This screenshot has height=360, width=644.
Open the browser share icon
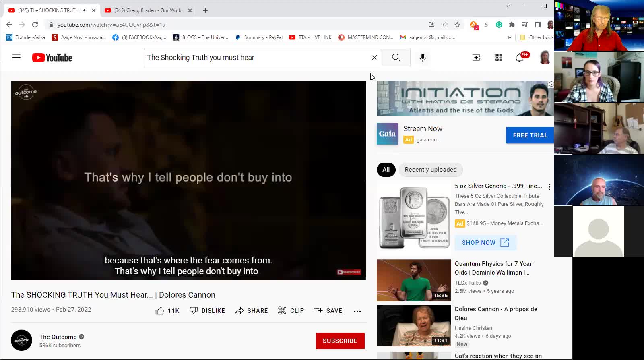(x=444, y=25)
